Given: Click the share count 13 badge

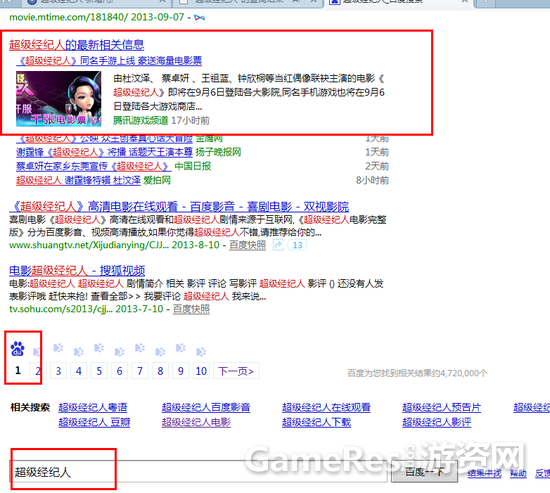Looking at the screenshot, I should coord(297,245).
